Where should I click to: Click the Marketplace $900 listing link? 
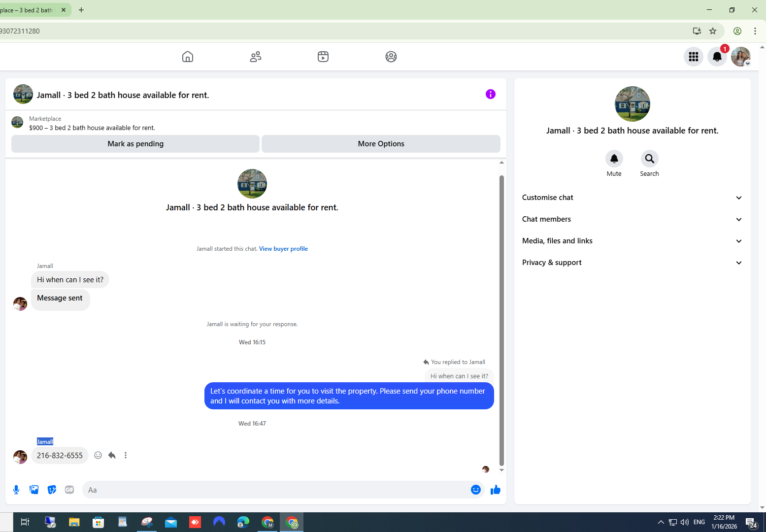point(92,128)
